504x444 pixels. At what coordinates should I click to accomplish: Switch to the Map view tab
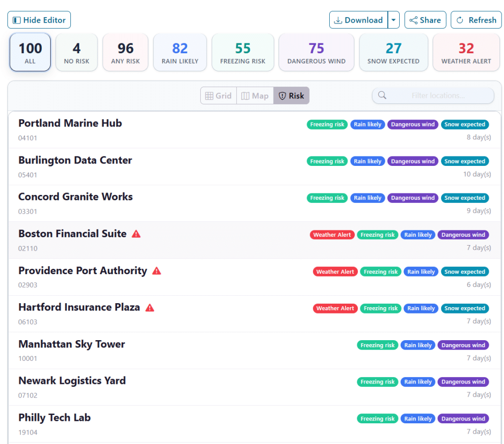[x=255, y=96]
